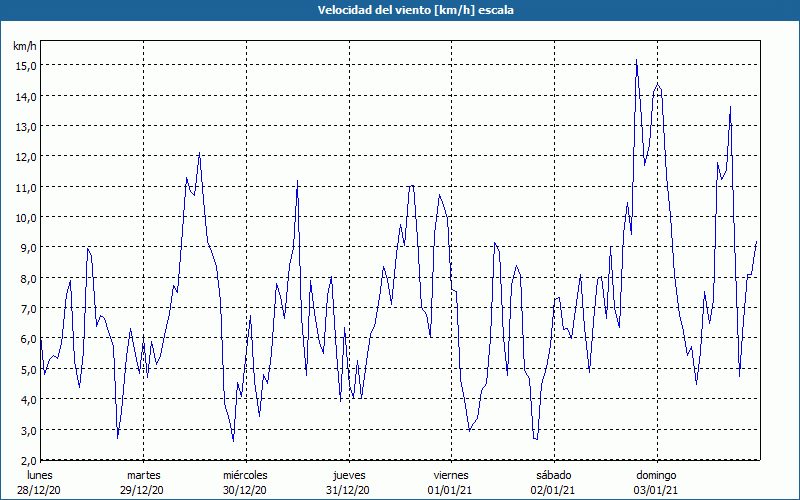Select the 9,0 y-axis value
Viewport: 800px width, 500px height.
28,247
